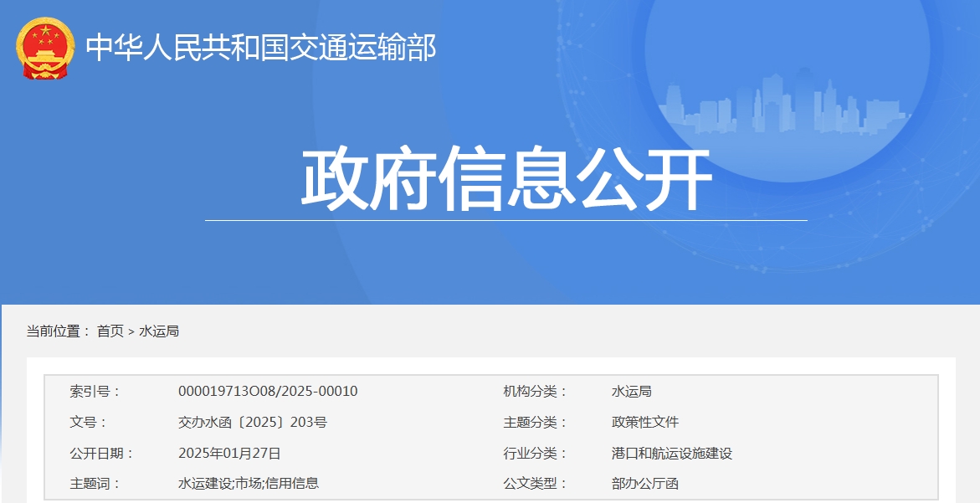Click the national emblem logo

tap(45, 48)
